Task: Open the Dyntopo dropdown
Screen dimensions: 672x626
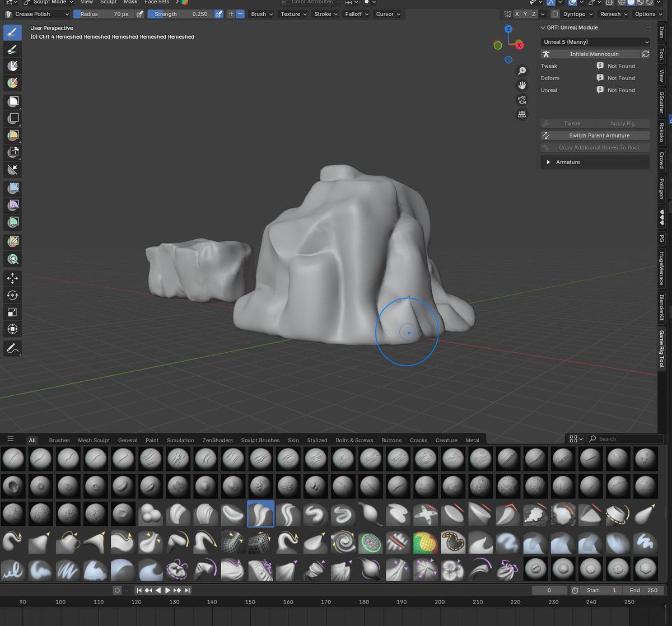Action: click(x=577, y=14)
